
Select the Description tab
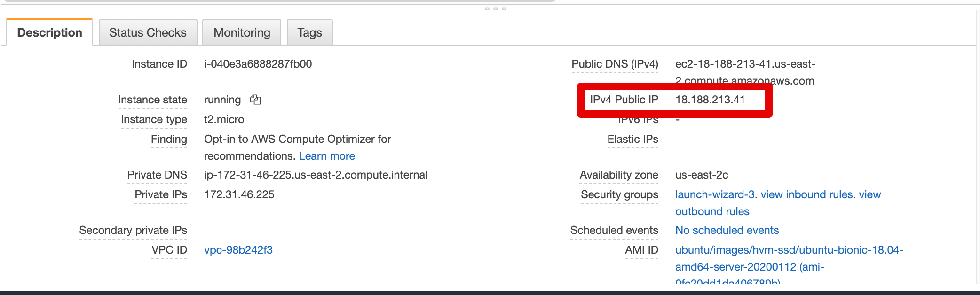tap(49, 32)
